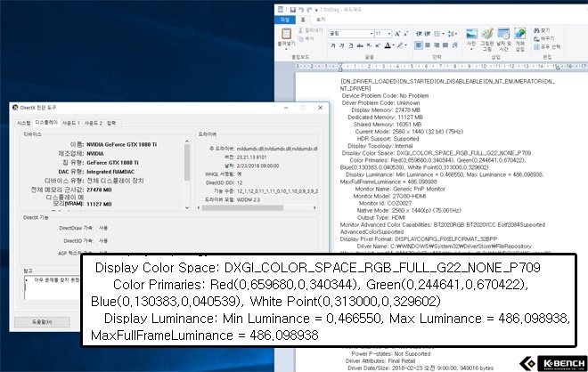The image size is (588, 372).
Task: Grow the font size with the large A icon
Action: [x=397, y=34]
